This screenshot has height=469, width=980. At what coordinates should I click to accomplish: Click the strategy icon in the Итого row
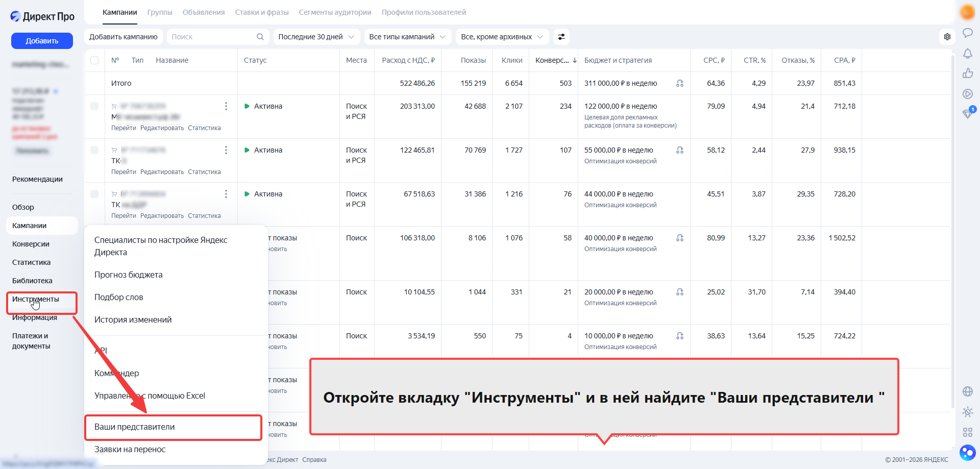(x=680, y=83)
